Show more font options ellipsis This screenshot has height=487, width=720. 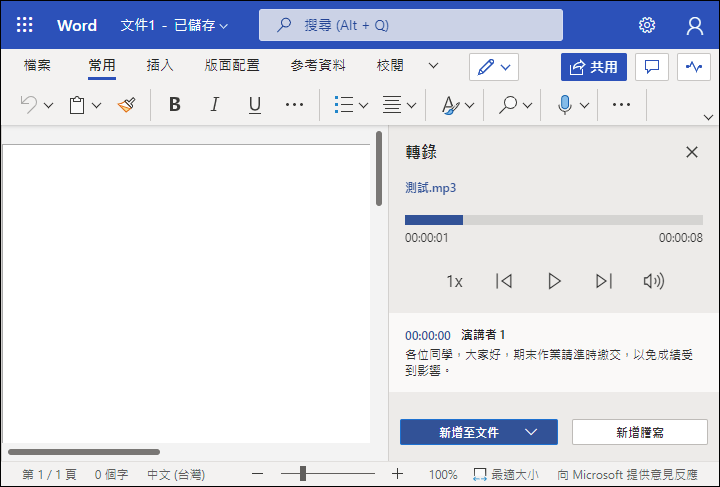coord(294,105)
